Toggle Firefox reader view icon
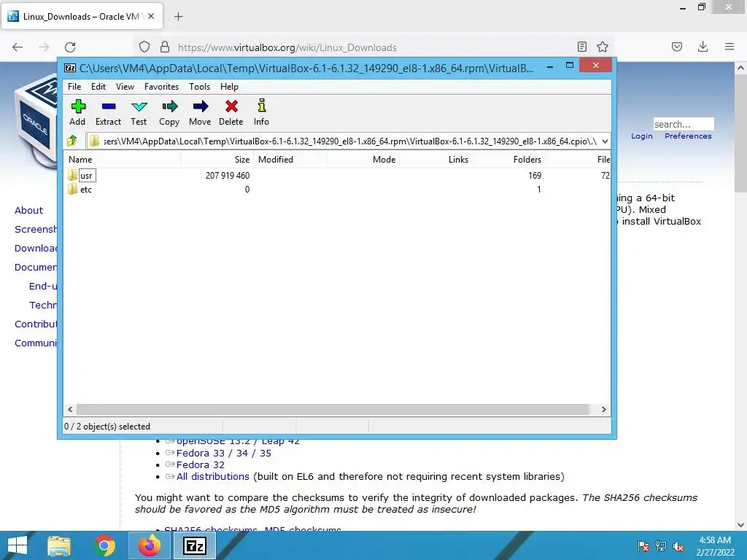The height and width of the screenshot is (560, 747). point(581,47)
